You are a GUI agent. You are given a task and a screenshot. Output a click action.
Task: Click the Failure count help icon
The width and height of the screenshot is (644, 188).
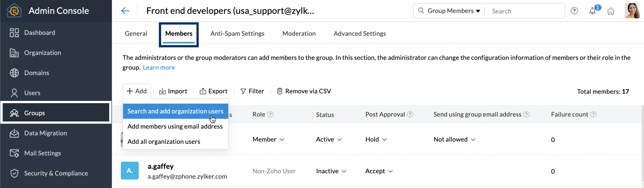tap(593, 114)
